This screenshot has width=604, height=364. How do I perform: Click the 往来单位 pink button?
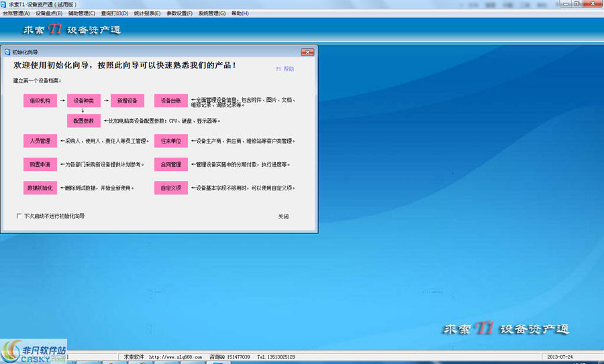(x=171, y=141)
